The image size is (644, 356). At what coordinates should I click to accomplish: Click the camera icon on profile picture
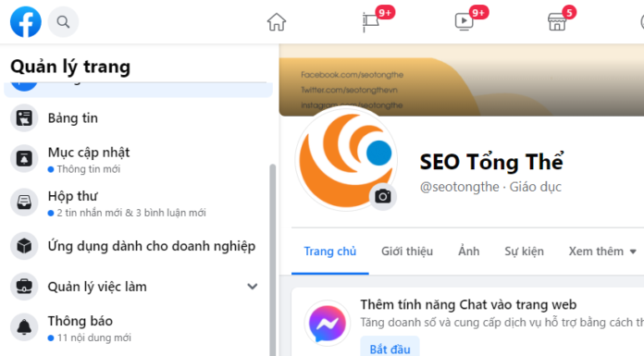click(383, 196)
